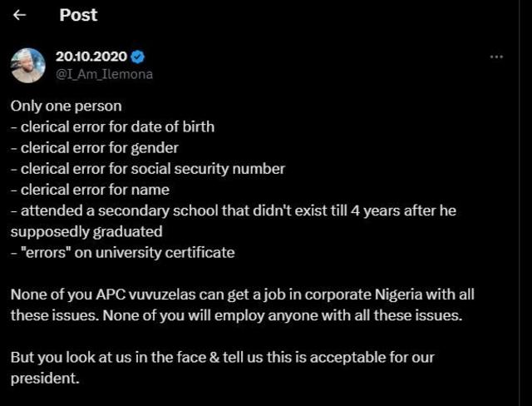This screenshot has width=532, height=406.
Task: Open the more options ellipsis menu
Action: (x=496, y=57)
